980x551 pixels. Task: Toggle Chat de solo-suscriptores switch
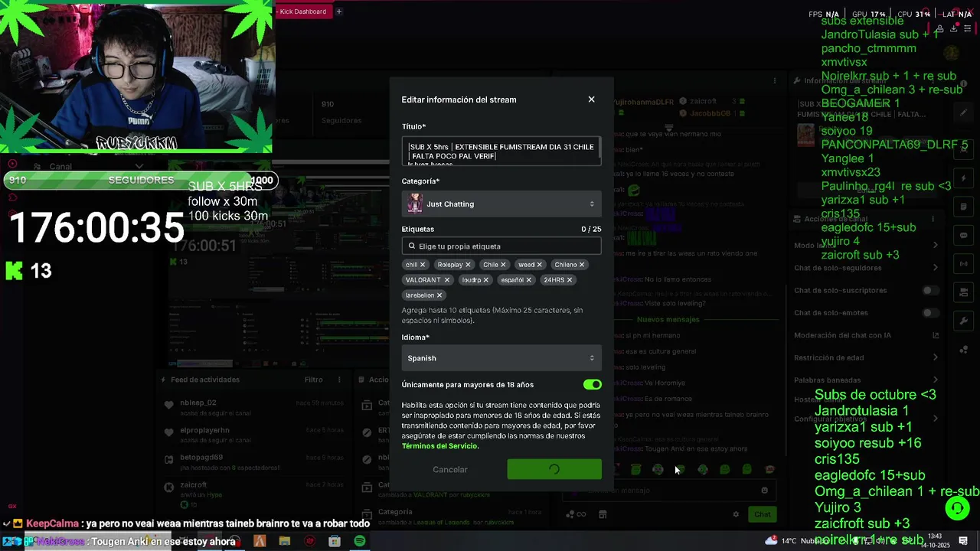click(x=930, y=291)
